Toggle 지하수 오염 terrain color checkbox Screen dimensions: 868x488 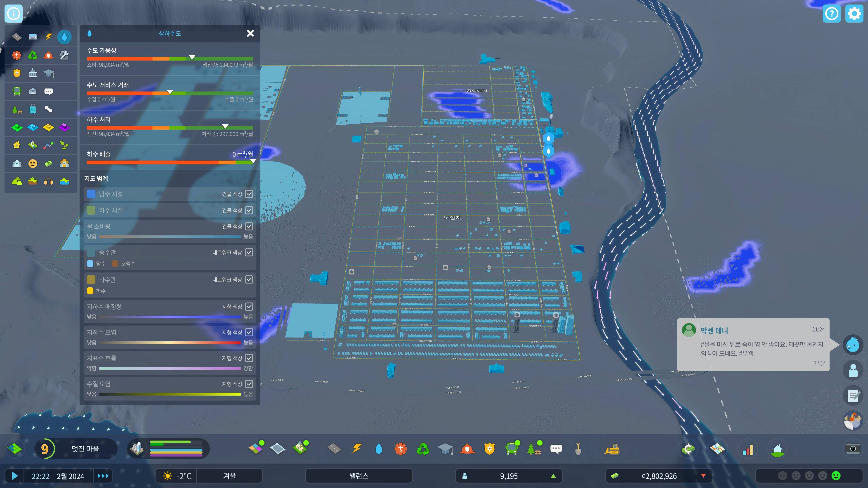[249, 332]
